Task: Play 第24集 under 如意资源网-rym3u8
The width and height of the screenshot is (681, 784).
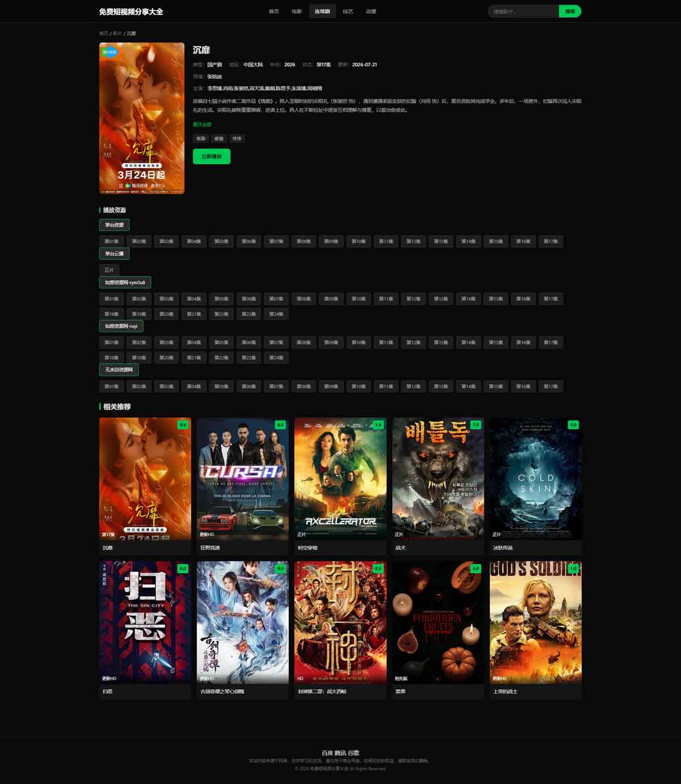Action: (x=276, y=314)
